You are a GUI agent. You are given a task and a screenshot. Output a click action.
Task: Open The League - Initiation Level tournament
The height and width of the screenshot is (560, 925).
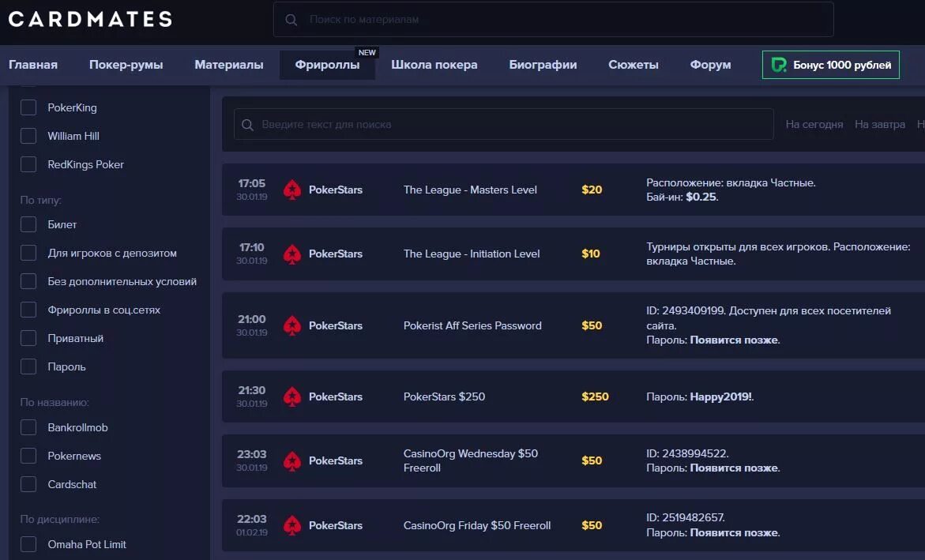472,254
